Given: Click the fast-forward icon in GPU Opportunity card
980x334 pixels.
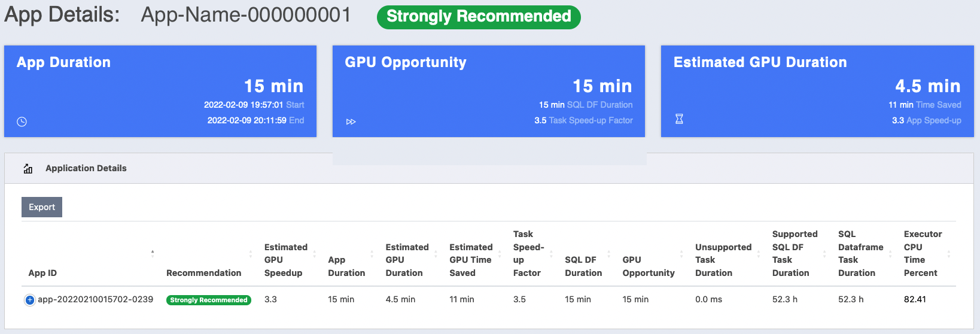Looking at the screenshot, I should click(351, 122).
